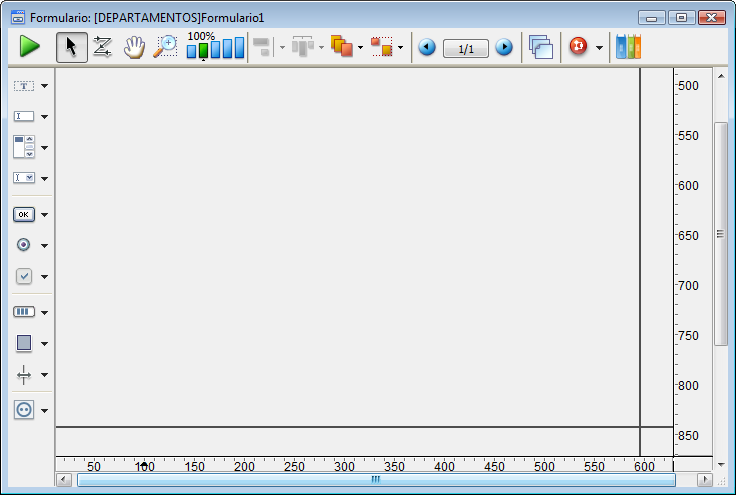Click the views overlapping-pages icon
This screenshot has width=736, height=495.
[541, 47]
